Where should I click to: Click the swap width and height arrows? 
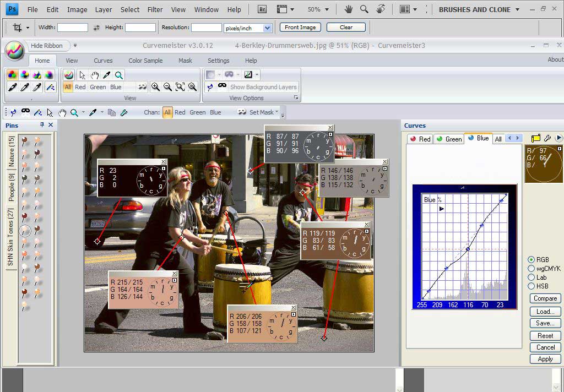(96, 28)
